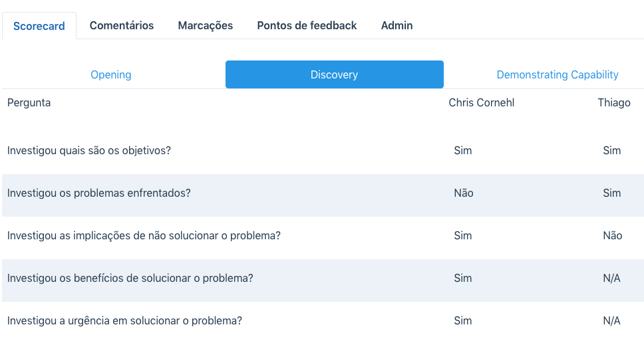644x341 pixels.
Task: Click Thiago's Não answer for implicações question
Action: pyautogui.click(x=612, y=235)
